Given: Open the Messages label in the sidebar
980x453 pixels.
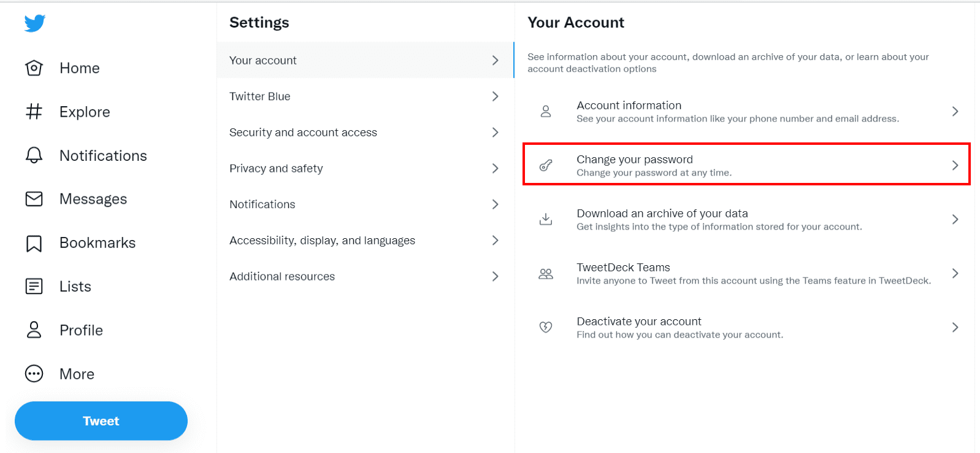Looking at the screenshot, I should [93, 199].
